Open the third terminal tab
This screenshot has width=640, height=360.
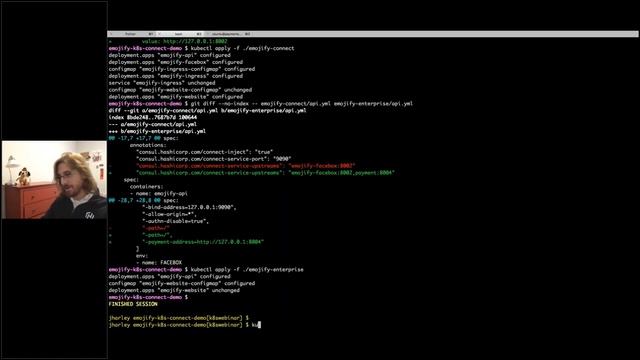pos(229,34)
